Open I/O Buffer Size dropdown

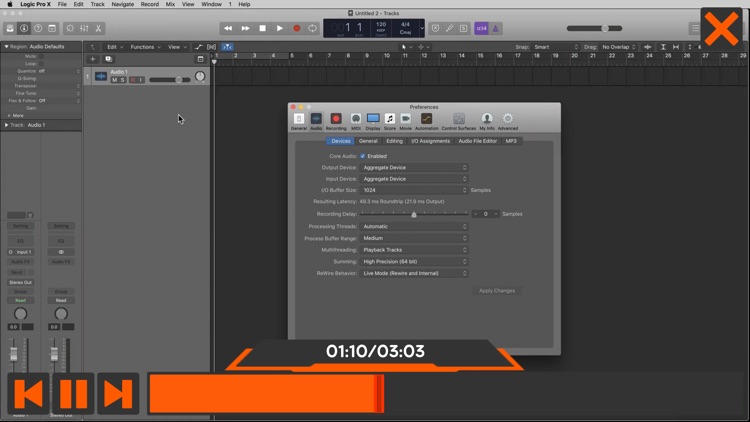(414, 190)
